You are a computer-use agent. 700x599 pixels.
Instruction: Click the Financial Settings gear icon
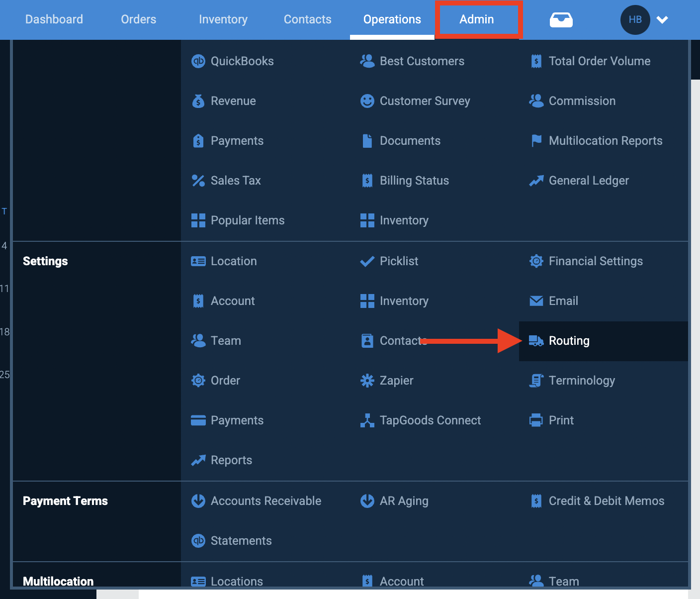[x=536, y=261]
